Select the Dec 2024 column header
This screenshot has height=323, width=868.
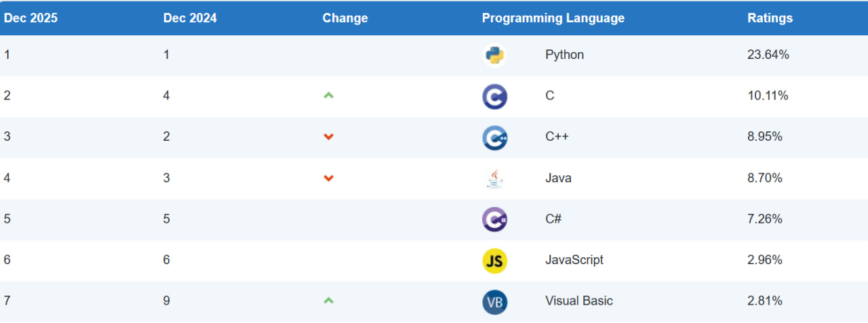(190, 18)
